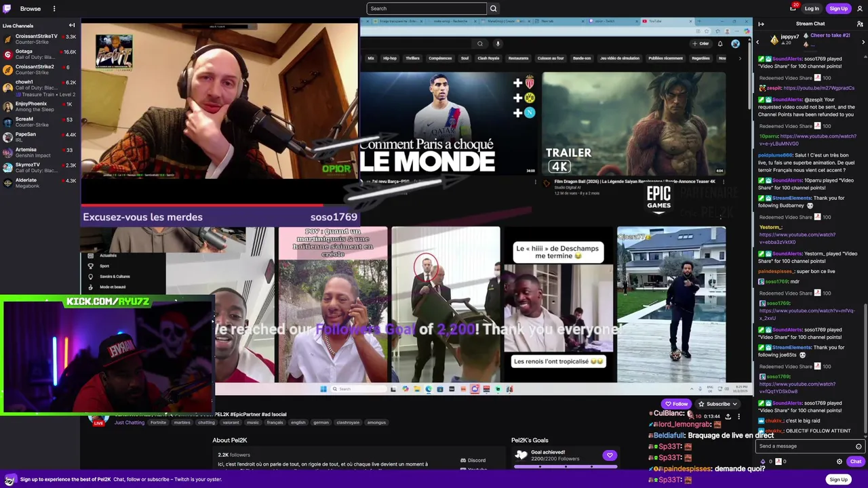Click the Log In button in the header
868x488 pixels.
pos(812,9)
